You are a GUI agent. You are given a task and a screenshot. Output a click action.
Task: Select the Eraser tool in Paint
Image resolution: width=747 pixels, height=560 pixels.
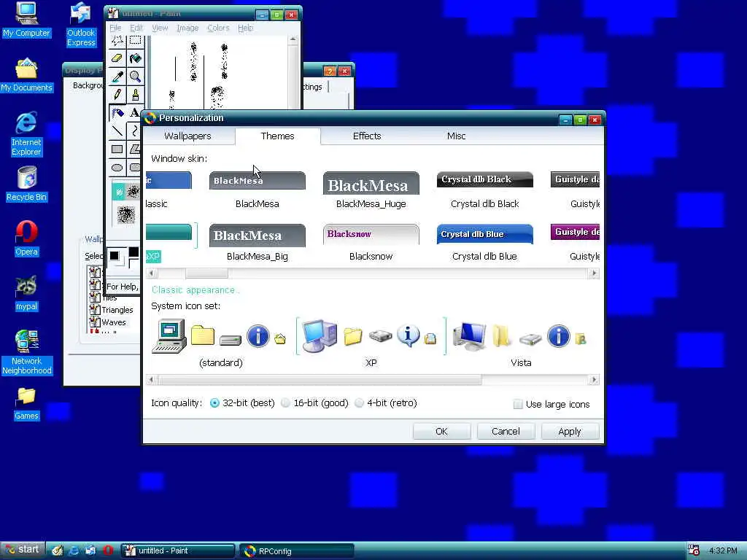point(117,58)
